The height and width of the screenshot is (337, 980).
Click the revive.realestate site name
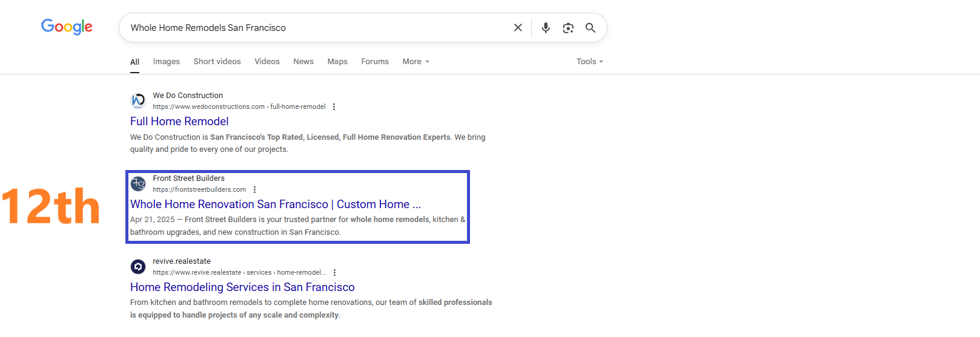click(182, 261)
